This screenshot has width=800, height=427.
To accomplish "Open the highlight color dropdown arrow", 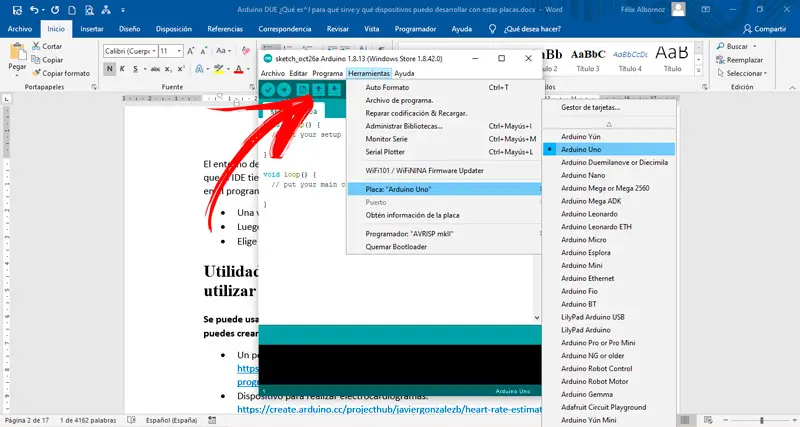I will [x=228, y=69].
